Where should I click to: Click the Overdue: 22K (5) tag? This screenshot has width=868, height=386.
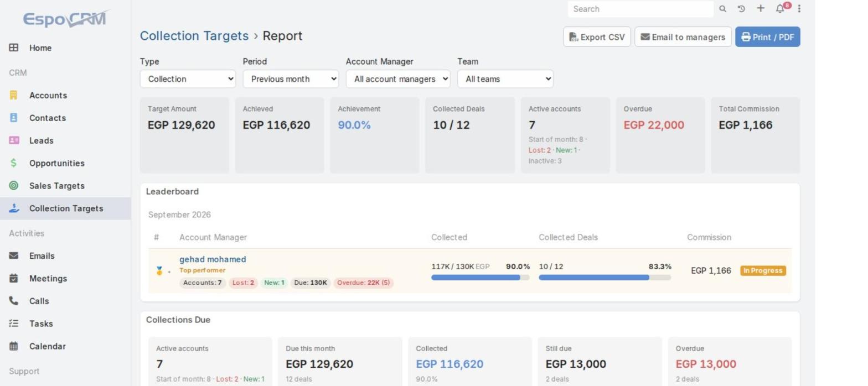pos(364,283)
